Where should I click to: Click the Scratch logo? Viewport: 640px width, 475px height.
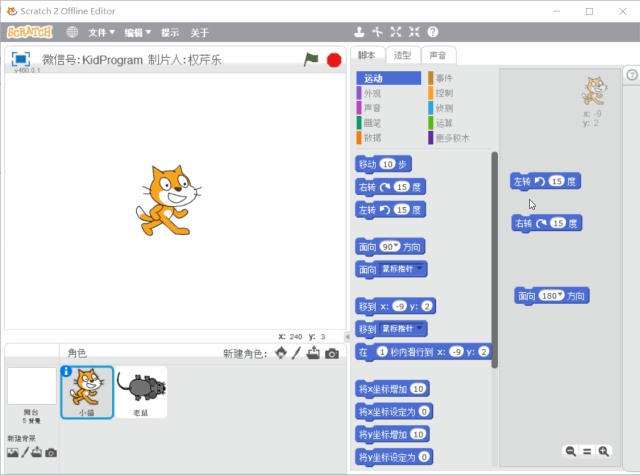30,32
